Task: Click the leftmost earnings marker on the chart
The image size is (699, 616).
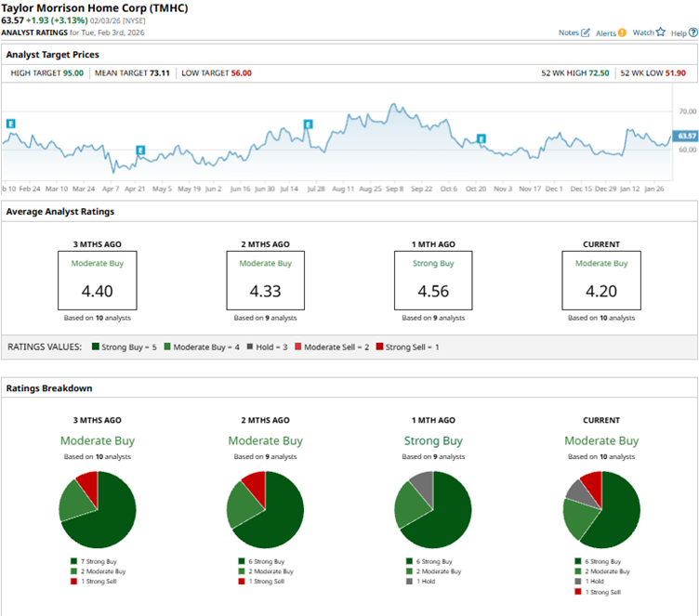Action: tap(11, 124)
